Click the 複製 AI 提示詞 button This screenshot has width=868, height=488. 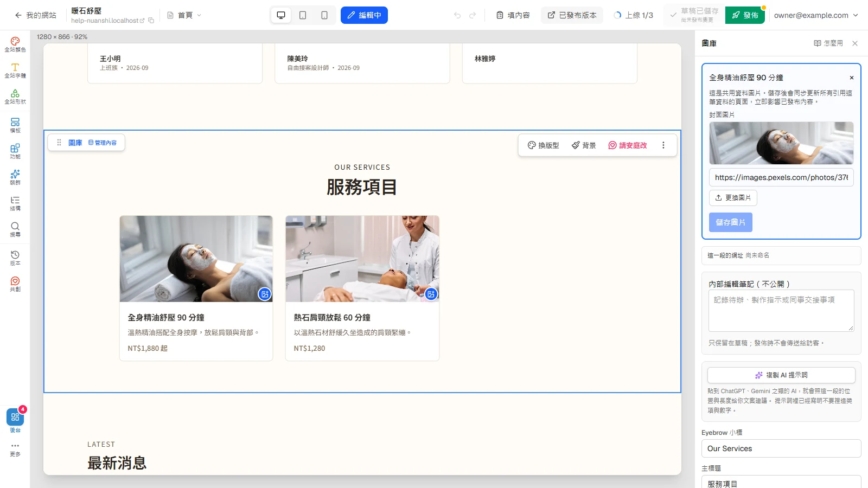[x=781, y=375]
